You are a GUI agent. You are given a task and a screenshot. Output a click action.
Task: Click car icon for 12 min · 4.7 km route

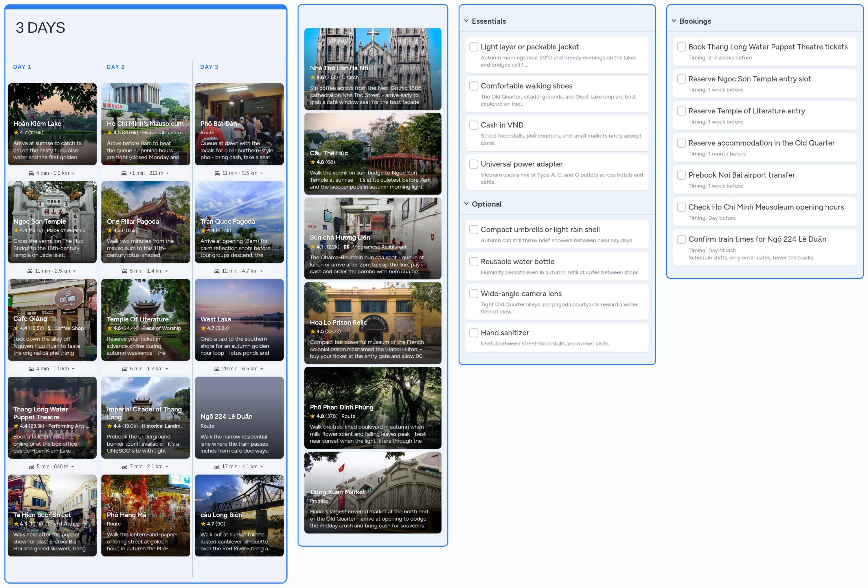[x=217, y=271]
